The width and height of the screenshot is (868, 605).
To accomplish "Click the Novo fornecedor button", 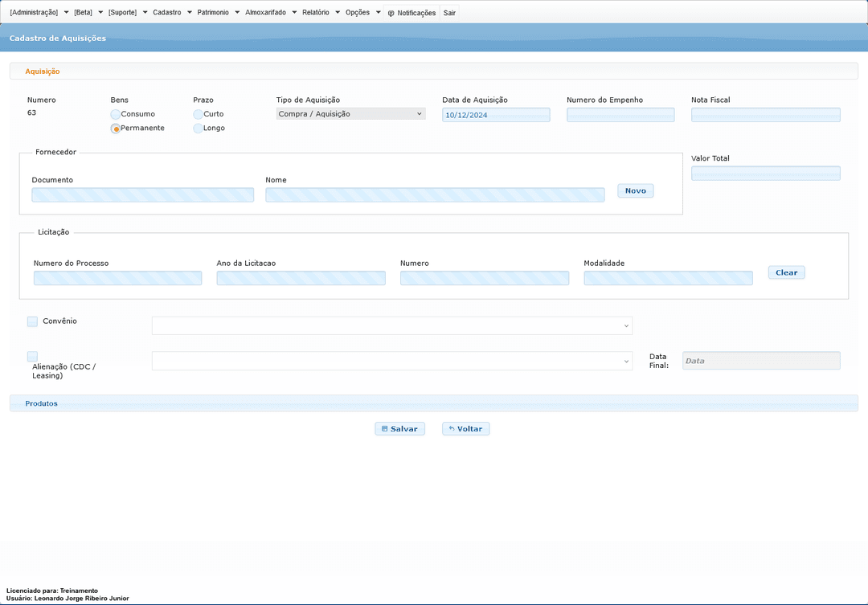I will click(636, 191).
